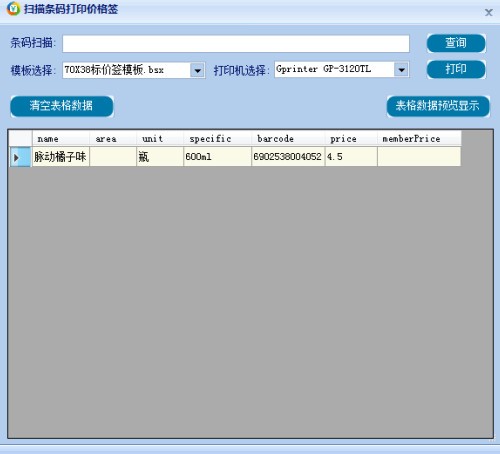Click the price column header

(x=351, y=139)
